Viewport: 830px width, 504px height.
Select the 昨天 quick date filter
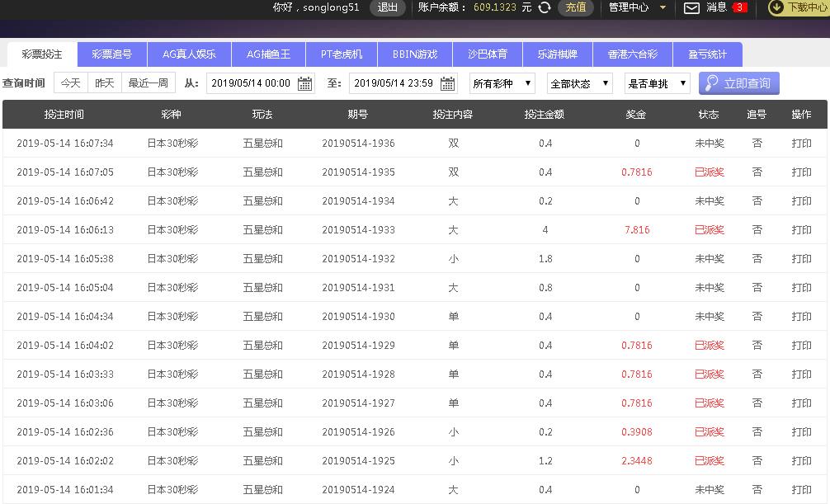click(x=105, y=83)
